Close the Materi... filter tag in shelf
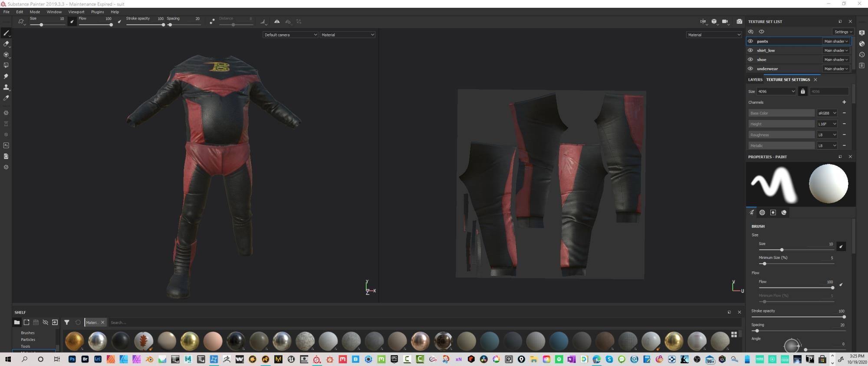 (x=102, y=322)
